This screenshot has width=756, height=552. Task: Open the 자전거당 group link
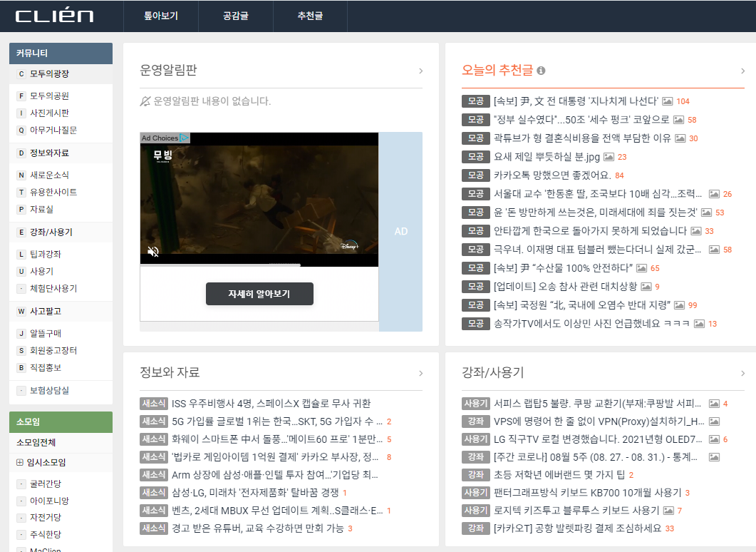click(46, 518)
